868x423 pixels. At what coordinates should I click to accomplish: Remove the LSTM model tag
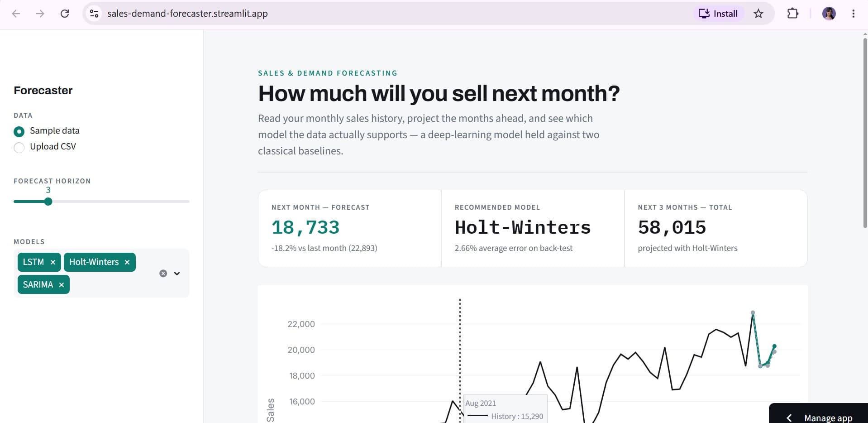pyautogui.click(x=53, y=262)
